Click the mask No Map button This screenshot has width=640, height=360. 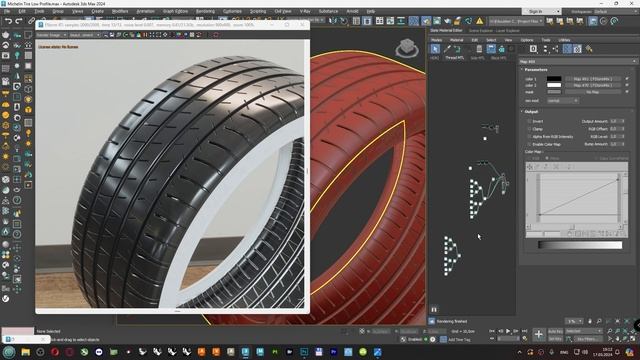click(x=593, y=92)
